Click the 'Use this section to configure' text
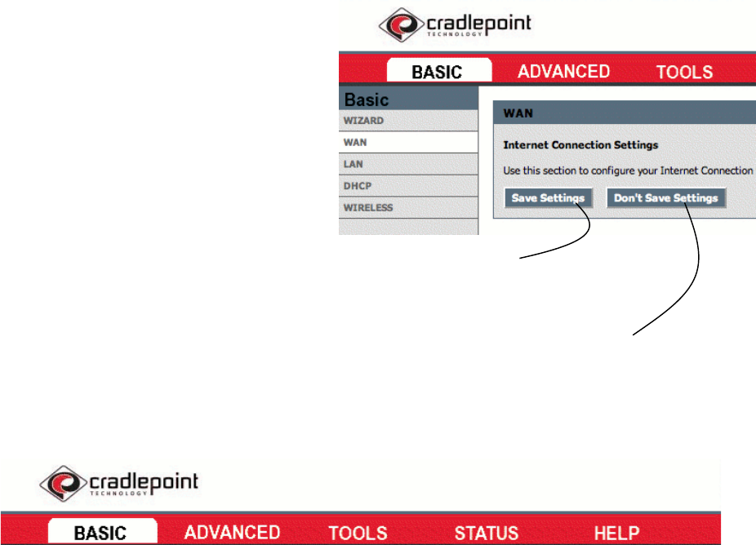The width and height of the screenshot is (756, 545). (628, 171)
